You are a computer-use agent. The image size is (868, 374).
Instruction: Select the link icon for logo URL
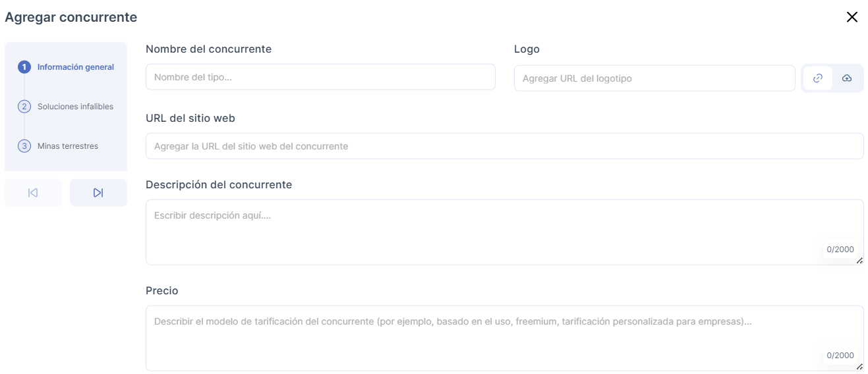[x=818, y=78]
